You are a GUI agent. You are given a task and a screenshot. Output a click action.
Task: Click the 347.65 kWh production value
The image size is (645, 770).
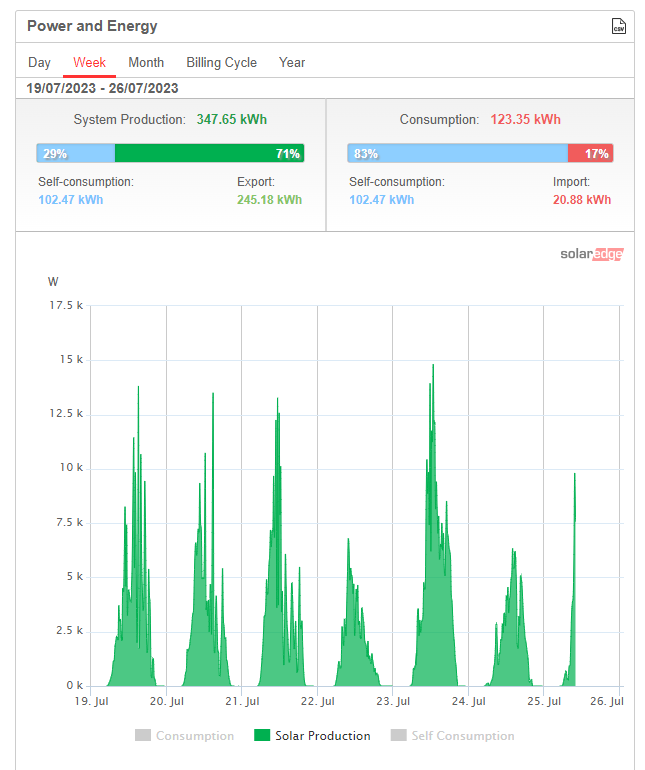(x=232, y=119)
